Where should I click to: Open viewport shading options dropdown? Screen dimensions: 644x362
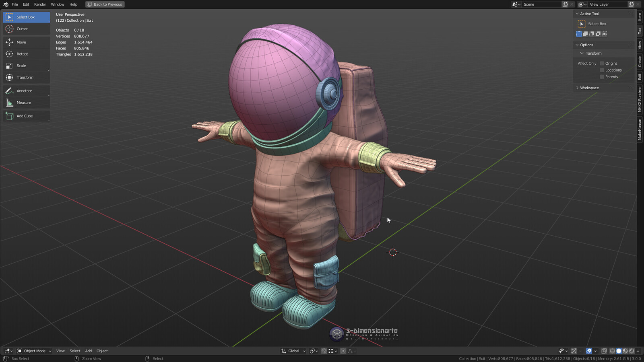point(638,351)
